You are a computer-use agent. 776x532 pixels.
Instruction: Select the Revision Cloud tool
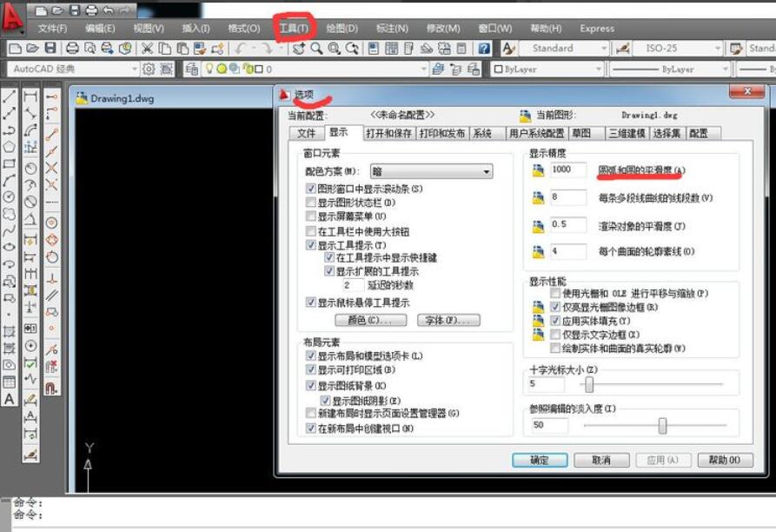click(x=9, y=215)
